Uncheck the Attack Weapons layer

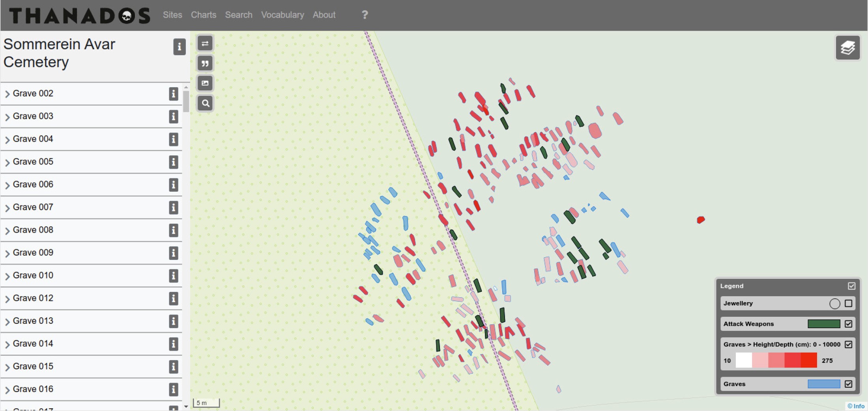pyautogui.click(x=848, y=324)
